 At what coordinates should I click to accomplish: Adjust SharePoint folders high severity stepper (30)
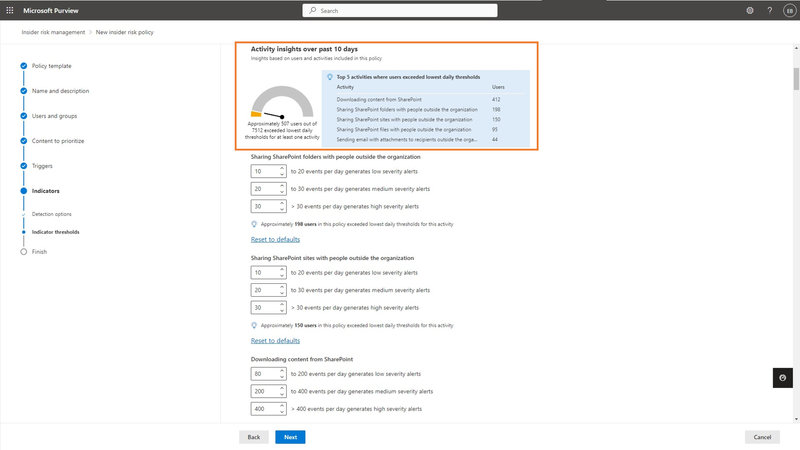pyautogui.click(x=268, y=207)
